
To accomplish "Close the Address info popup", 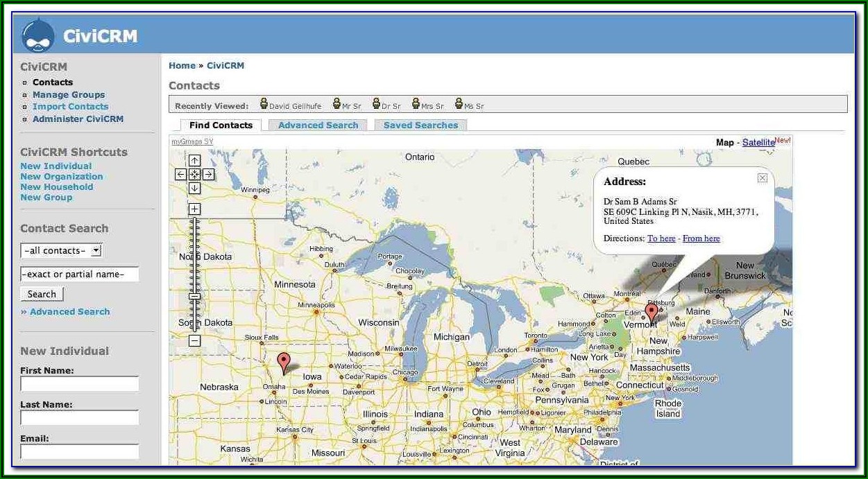I will [763, 178].
